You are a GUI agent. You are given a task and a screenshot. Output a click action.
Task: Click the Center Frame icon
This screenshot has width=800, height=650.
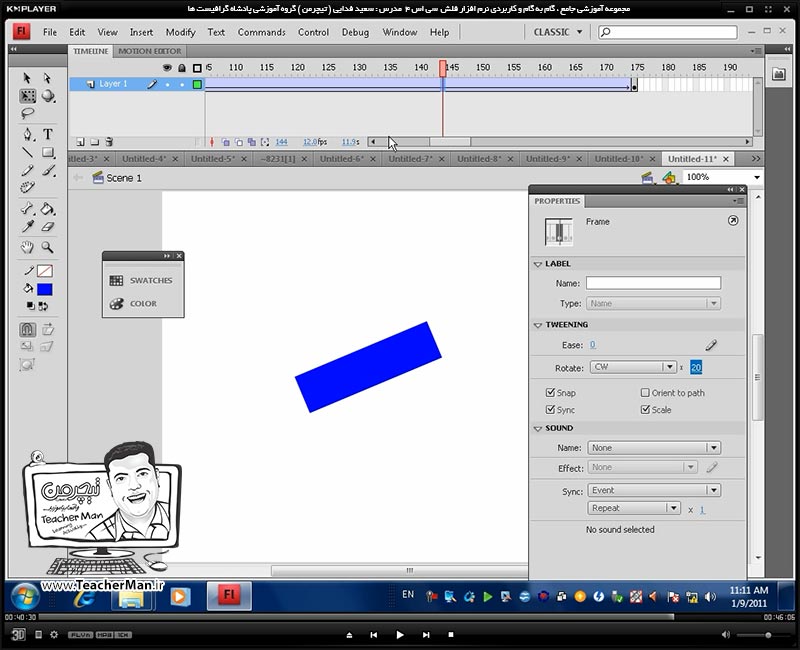point(212,142)
